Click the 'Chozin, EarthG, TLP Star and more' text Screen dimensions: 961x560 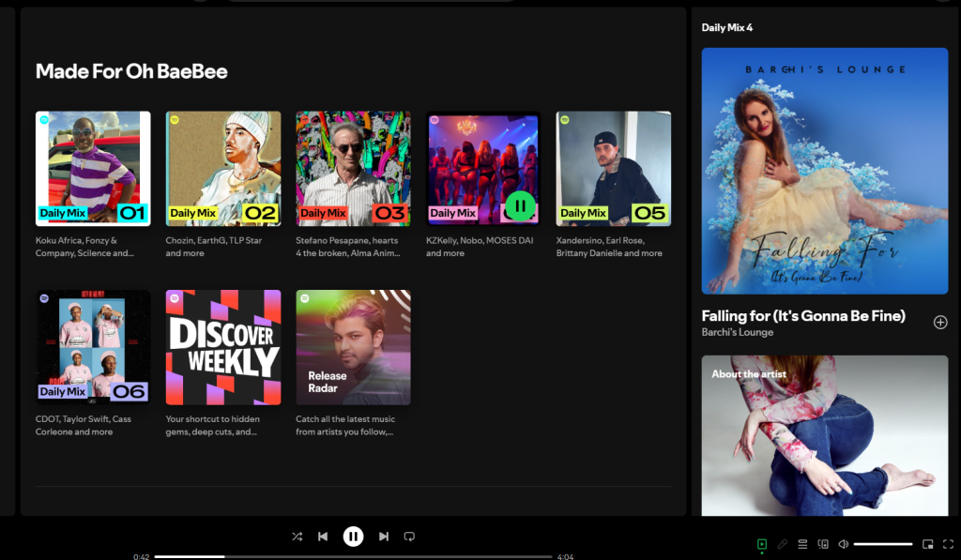214,247
